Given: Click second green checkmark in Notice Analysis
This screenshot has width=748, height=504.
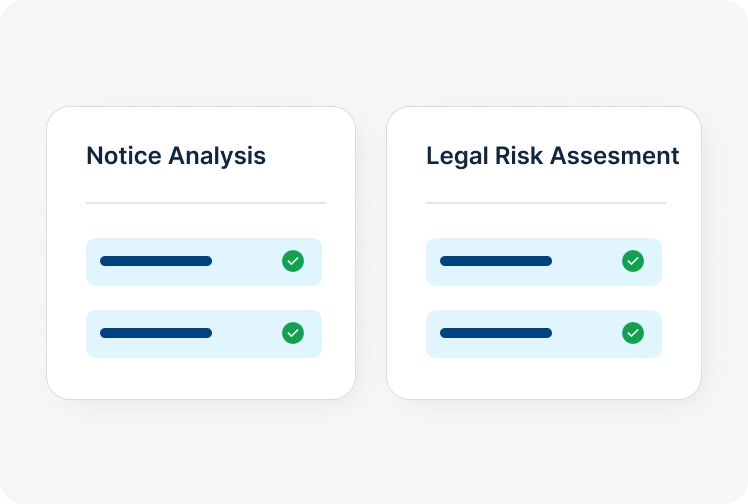Looking at the screenshot, I should (x=293, y=333).
